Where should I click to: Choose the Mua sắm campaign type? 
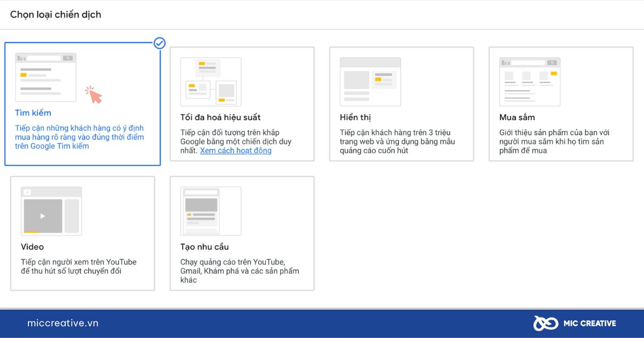(x=517, y=117)
